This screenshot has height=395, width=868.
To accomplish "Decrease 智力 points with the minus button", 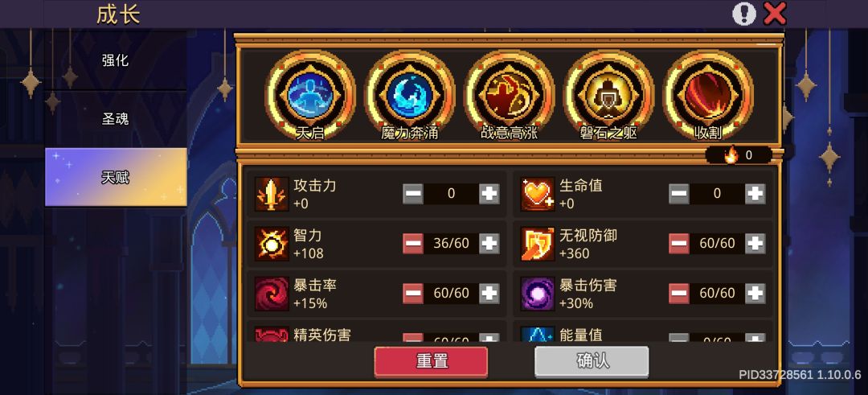I will click(413, 244).
